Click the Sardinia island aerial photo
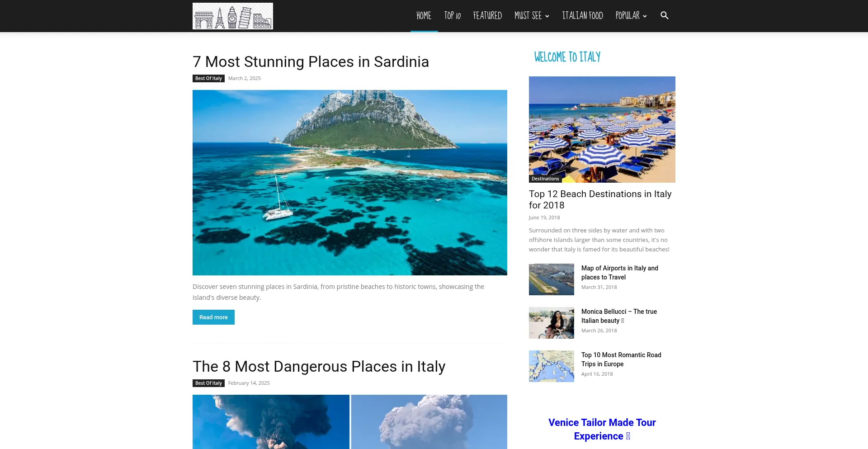868x449 pixels. pyautogui.click(x=350, y=183)
